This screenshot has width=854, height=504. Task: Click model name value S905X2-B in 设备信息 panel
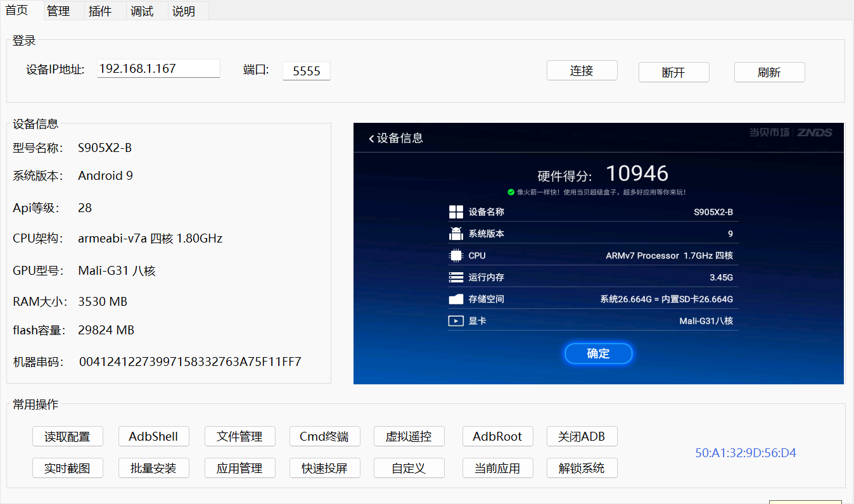(105, 148)
